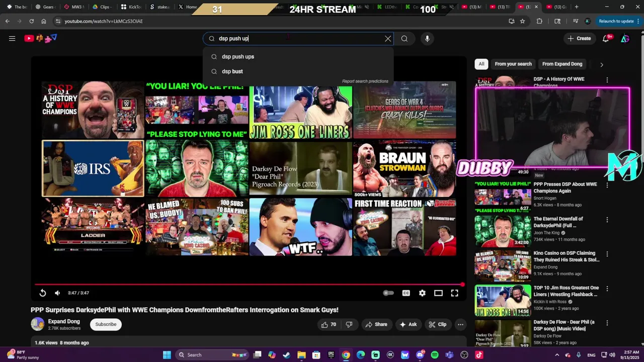The height and width of the screenshot is (362, 644).
Task: Pick the 'dsp push ups' suggestion
Action: click(298, 57)
